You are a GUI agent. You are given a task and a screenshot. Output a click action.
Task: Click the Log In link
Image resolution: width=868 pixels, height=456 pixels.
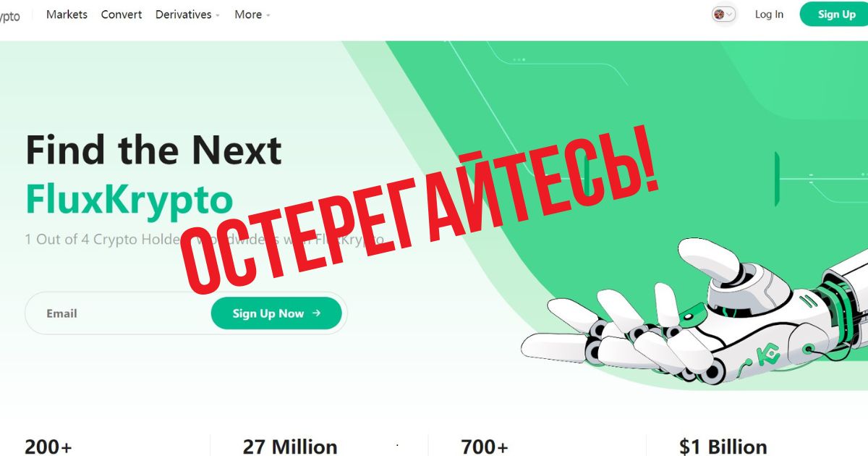769,14
